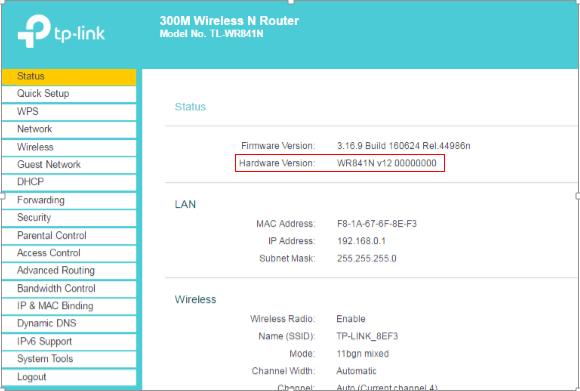Image resolution: width=580 pixels, height=391 pixels.
Task: Open IP & MAC Binding
Action: pyautogui.click(x=69, y=306)
